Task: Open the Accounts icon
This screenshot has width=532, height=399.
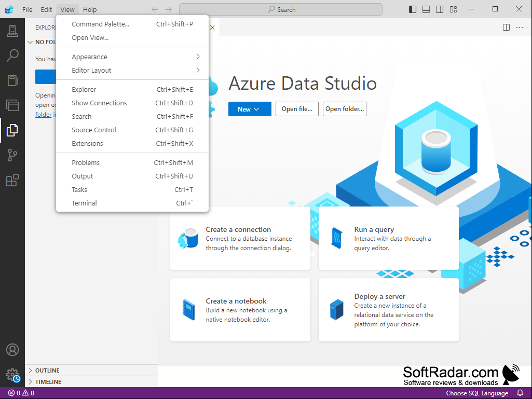Action: 12,350
